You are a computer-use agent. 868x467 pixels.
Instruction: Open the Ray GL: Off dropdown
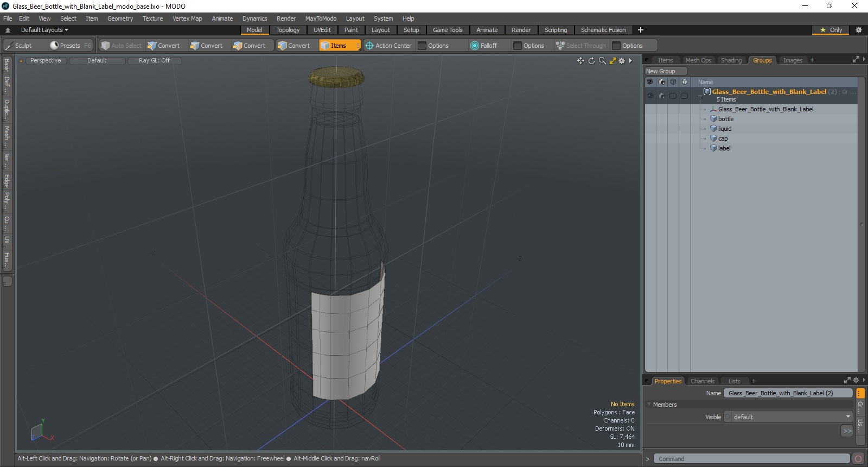point(154,61)
